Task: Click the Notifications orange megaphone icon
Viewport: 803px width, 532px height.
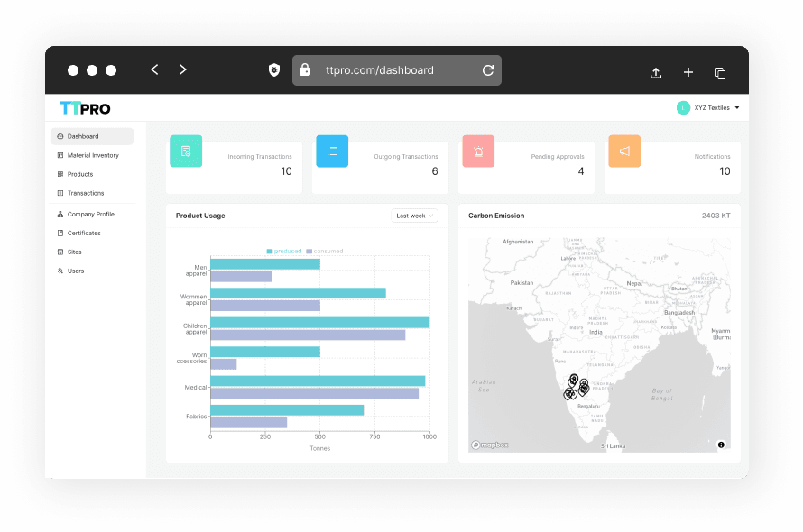Action: click(624, 151)
